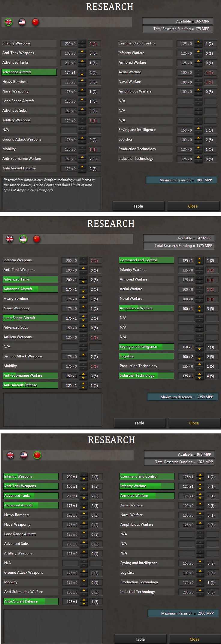Image resolution: width=221 pixels, height=644 pixels.
Task: Close the 165 MPP research screen
Action: click(x=193, y=206)
